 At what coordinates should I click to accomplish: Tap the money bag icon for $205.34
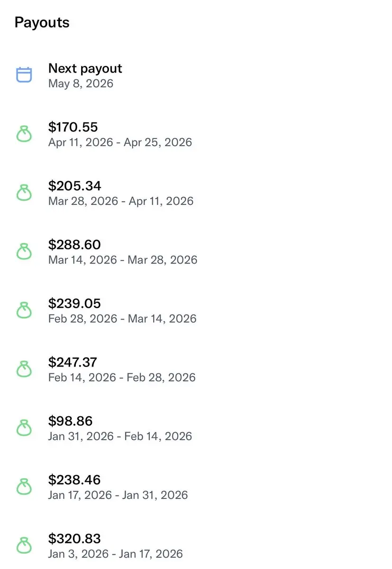pyautogui.click(x=24, y=193)
